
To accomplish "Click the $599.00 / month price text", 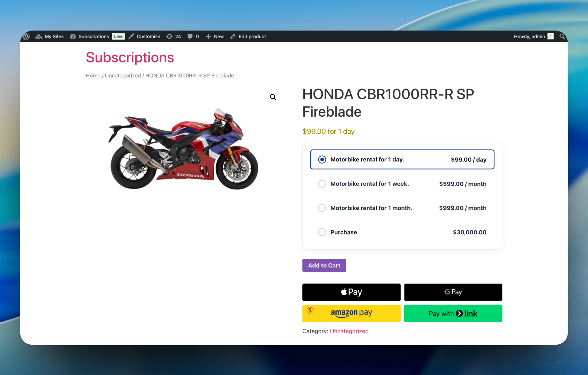I will tap(463, 184).
